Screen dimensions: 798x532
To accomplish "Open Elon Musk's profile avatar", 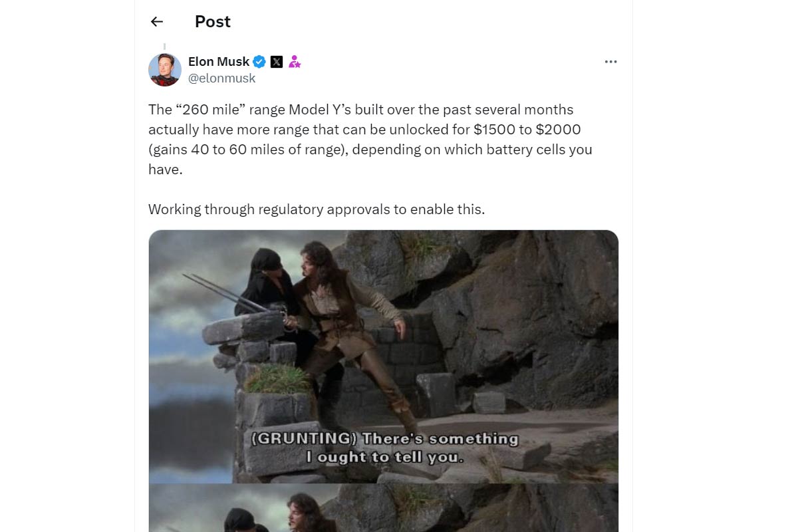I will 165,70.
